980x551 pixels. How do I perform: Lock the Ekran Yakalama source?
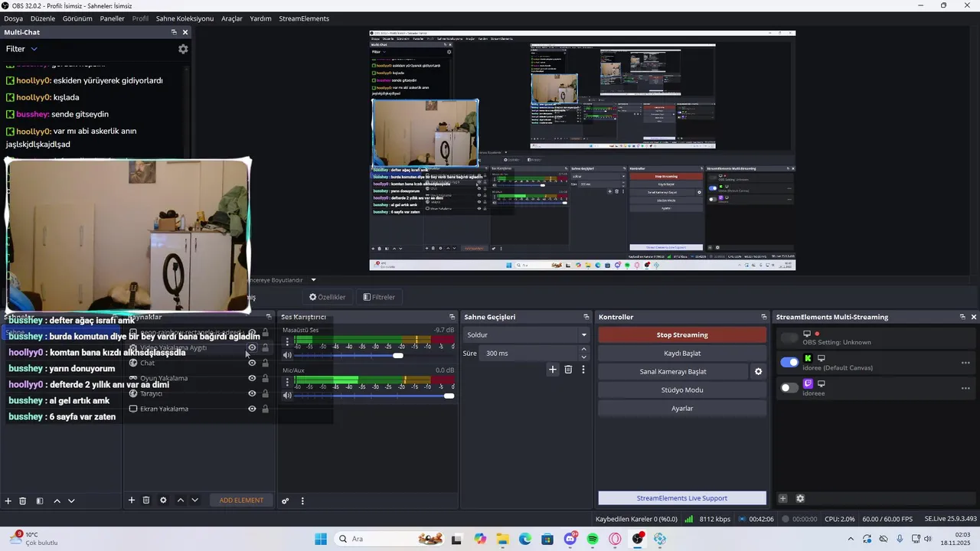point(266,409)
